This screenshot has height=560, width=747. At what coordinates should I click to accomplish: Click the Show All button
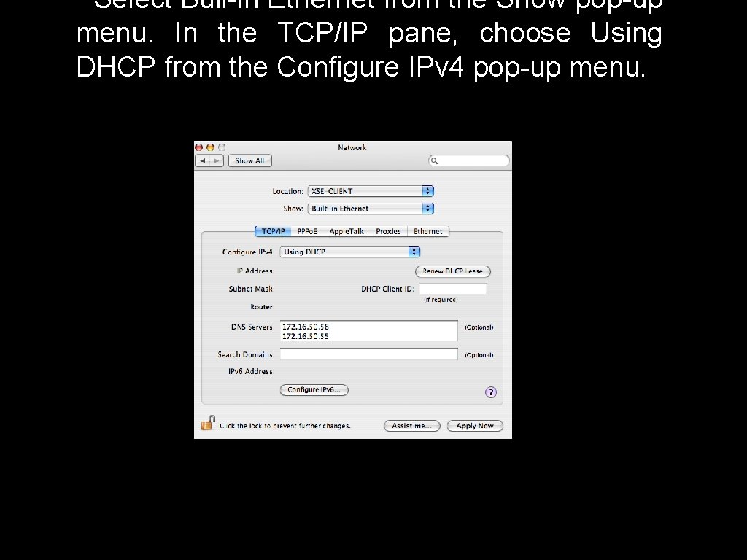[249, 161]
